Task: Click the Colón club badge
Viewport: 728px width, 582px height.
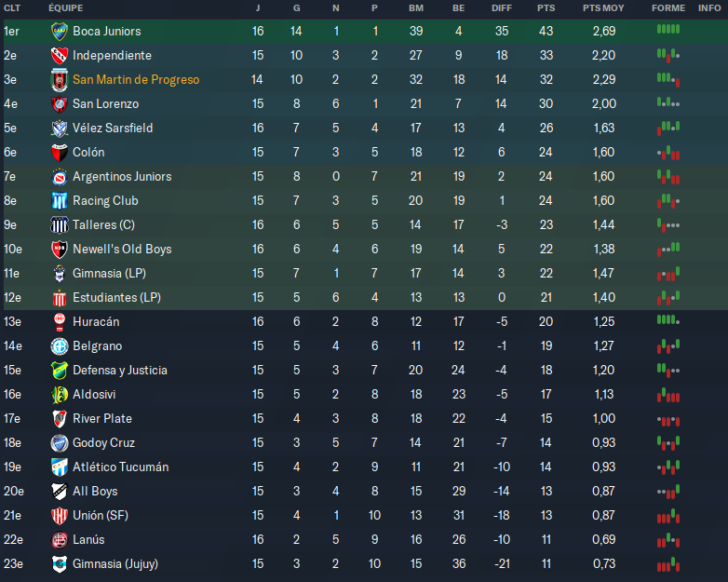Action: point(60,152)
